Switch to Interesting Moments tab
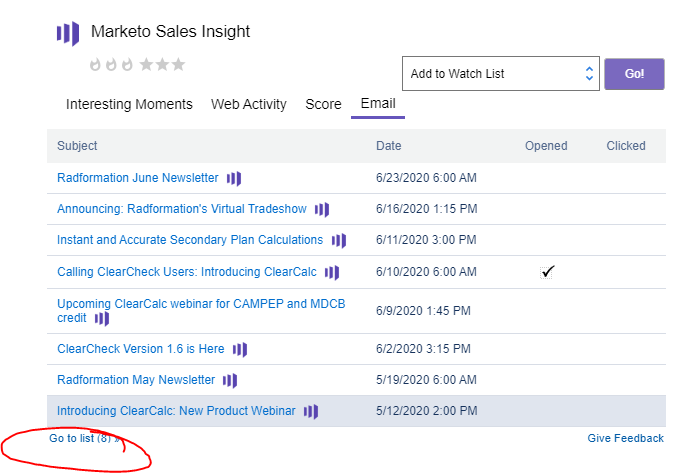 [x=129, y=104]
